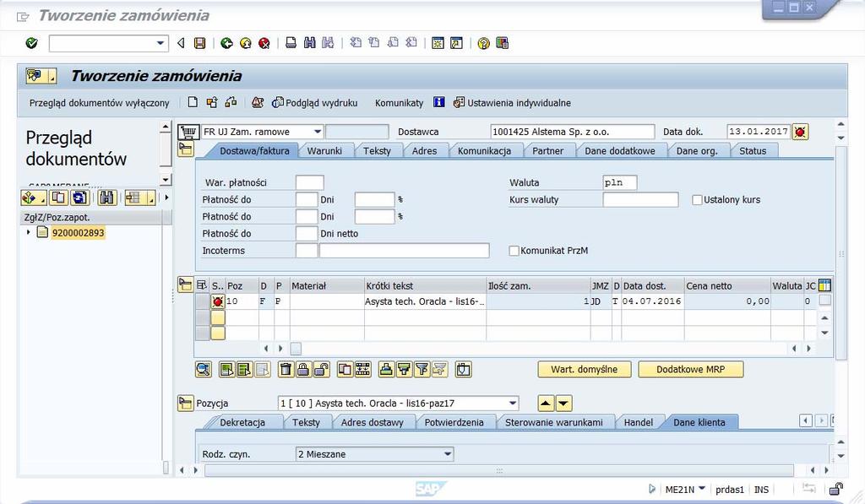
Task: Switch to the Status header tab
Action: [753, 150]
